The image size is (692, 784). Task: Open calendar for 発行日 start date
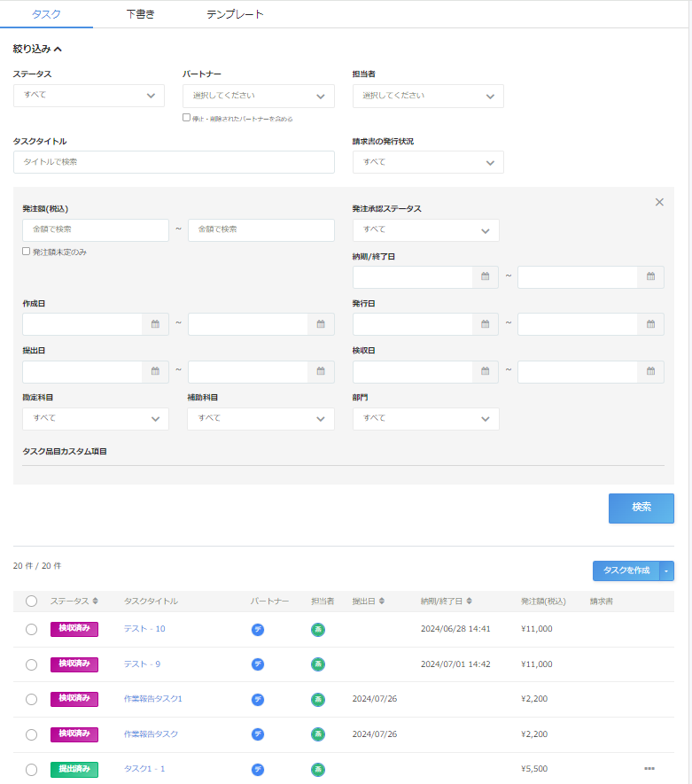click(485, 324)
